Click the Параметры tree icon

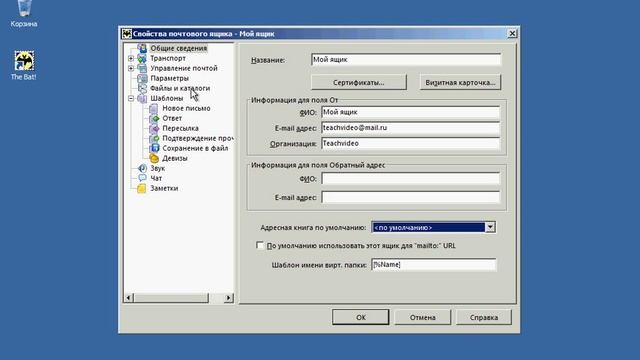click(x=142, y=78)
